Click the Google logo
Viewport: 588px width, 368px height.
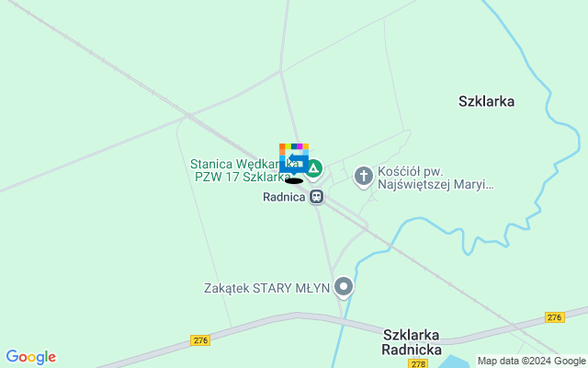(x=31, y=357)
